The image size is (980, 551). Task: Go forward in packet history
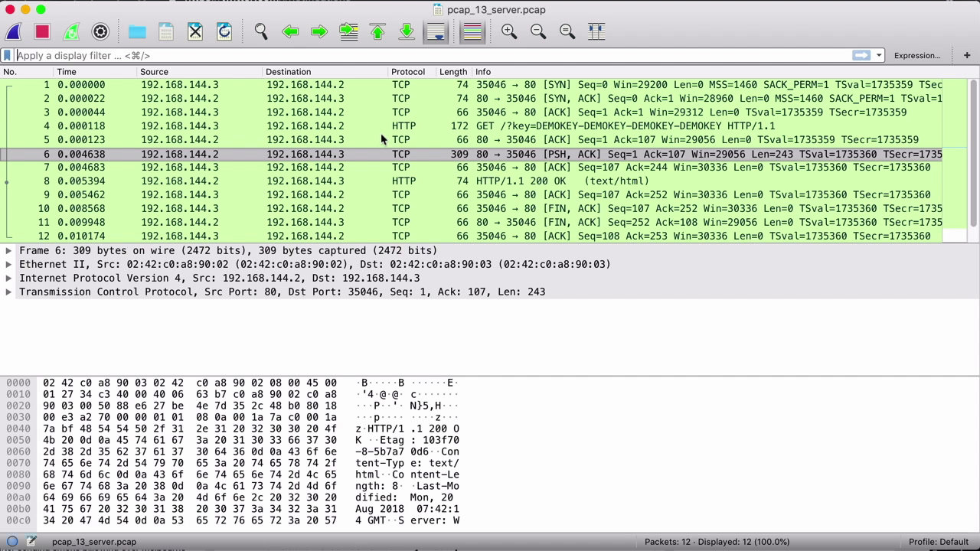tap(319, 31)
